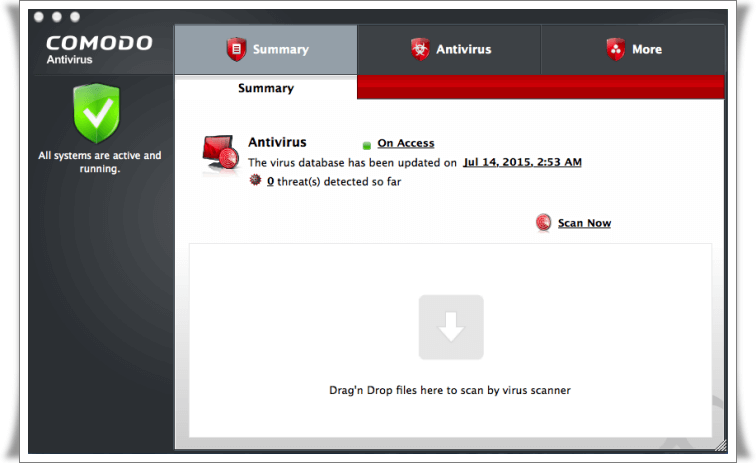The width and height of the screenshot is (756, 463).
Task: Click the third window control button
Action: click(75, 17)
